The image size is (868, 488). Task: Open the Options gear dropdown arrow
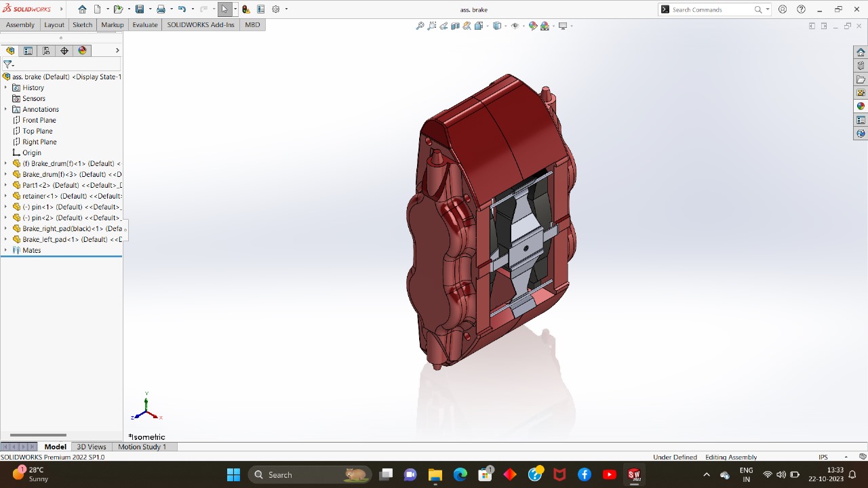[286, 9]
